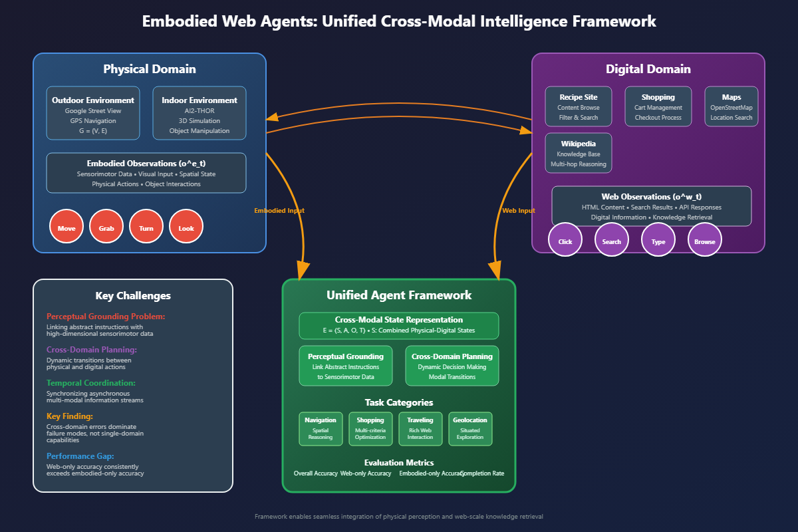Select the Click web action icon
The height and width of the screenshot is (532, 798).
tap(565, 239)
